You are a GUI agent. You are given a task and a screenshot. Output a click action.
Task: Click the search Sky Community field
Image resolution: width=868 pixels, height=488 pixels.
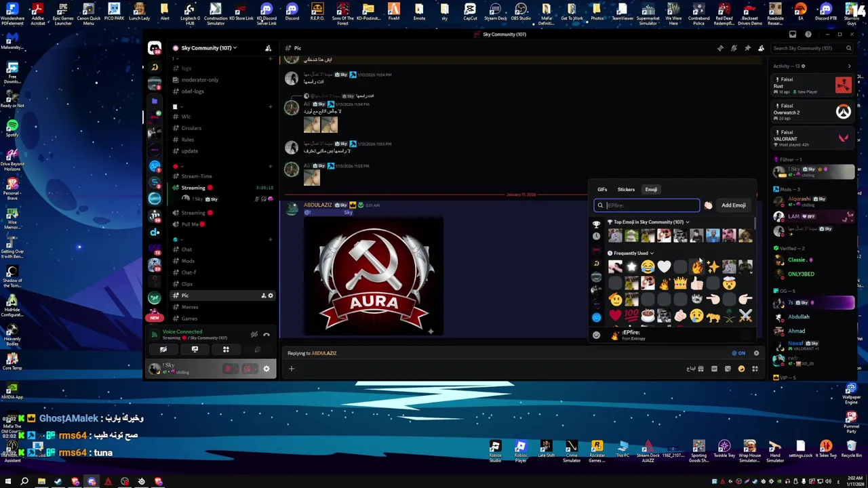pyautogui.click(x=812, y=48)
